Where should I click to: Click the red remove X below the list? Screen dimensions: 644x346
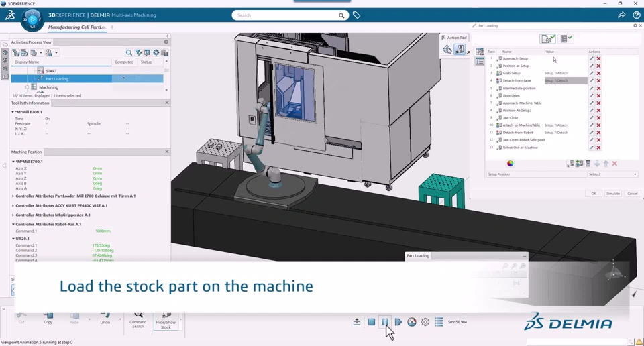click(614, 164)
